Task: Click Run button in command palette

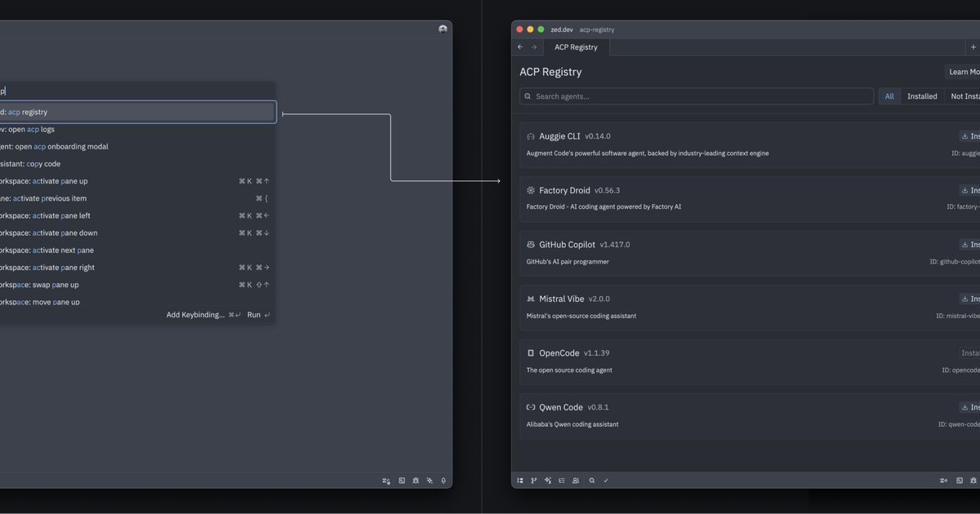Action: (259, 315)
